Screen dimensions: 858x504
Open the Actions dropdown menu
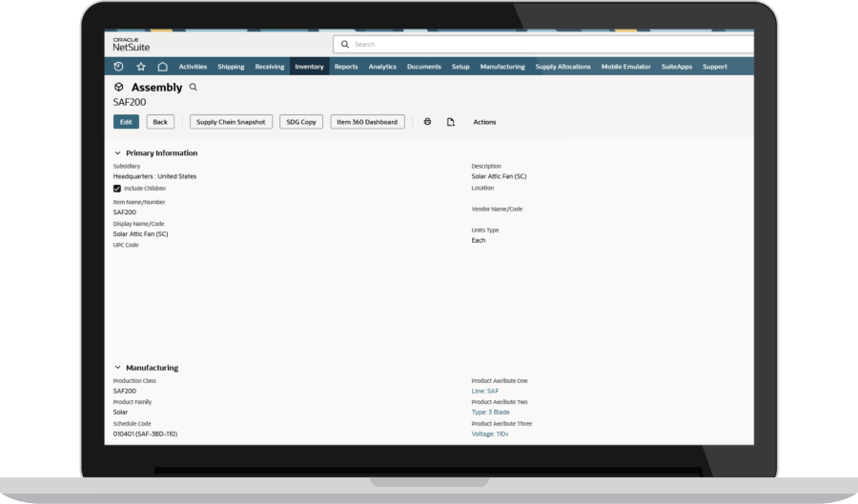[x=484, y=122]
